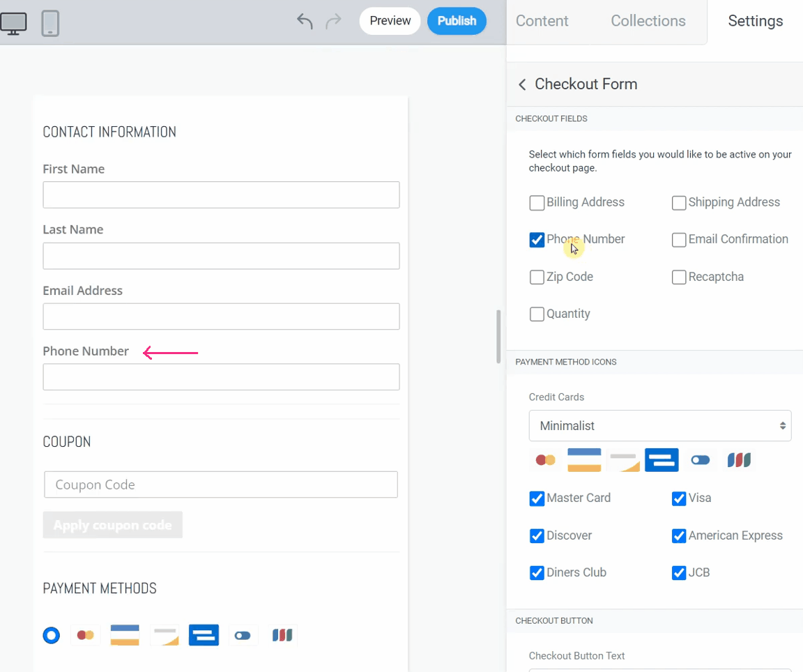803x672 pixels.
Task: Click American Express icon in settings panel
Action: click(x=661, y=460)
